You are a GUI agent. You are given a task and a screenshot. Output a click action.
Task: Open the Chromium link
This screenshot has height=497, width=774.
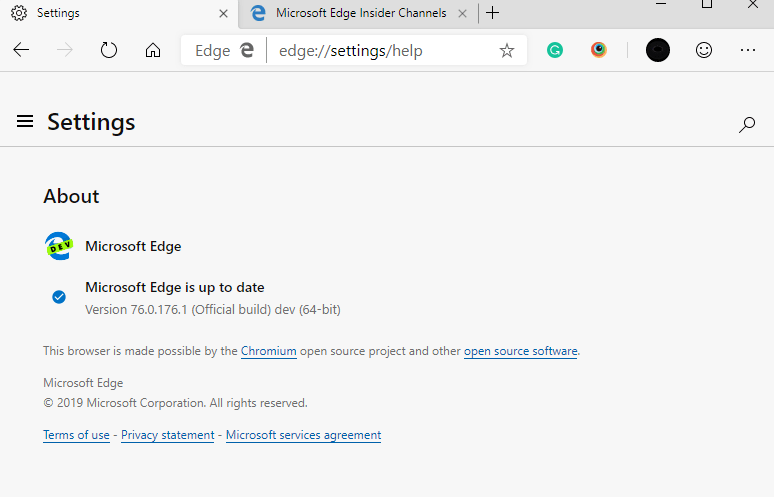(269, 351)
